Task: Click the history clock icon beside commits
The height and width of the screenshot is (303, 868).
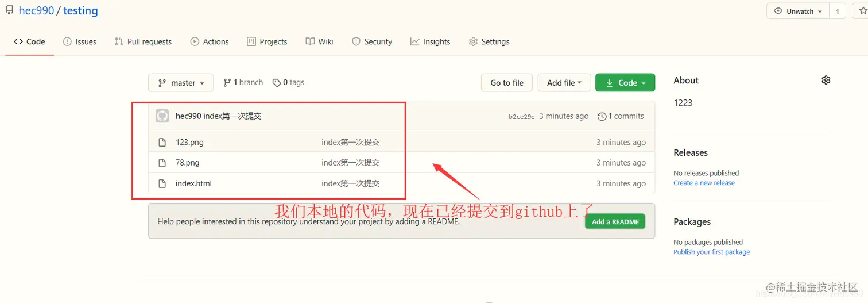Action: point(602,117)
